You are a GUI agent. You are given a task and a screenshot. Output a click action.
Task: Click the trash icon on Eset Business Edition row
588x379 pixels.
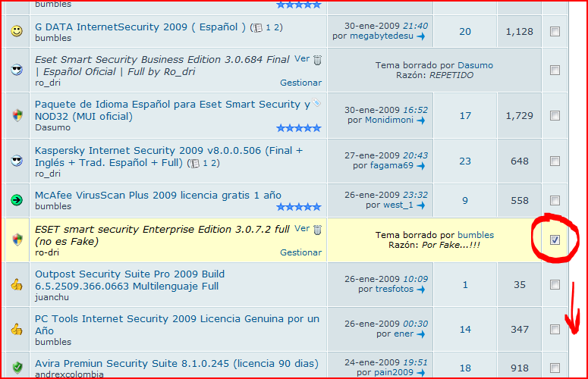pos(318,59)
